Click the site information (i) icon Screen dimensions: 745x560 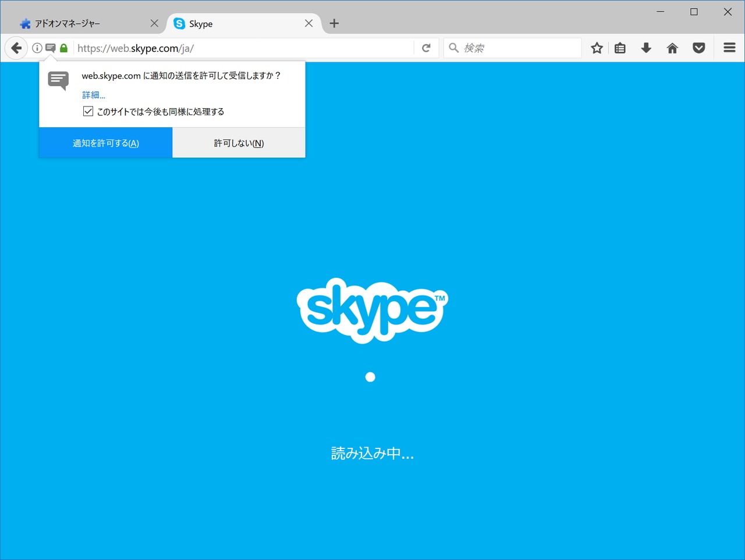(x=37, y=48)
